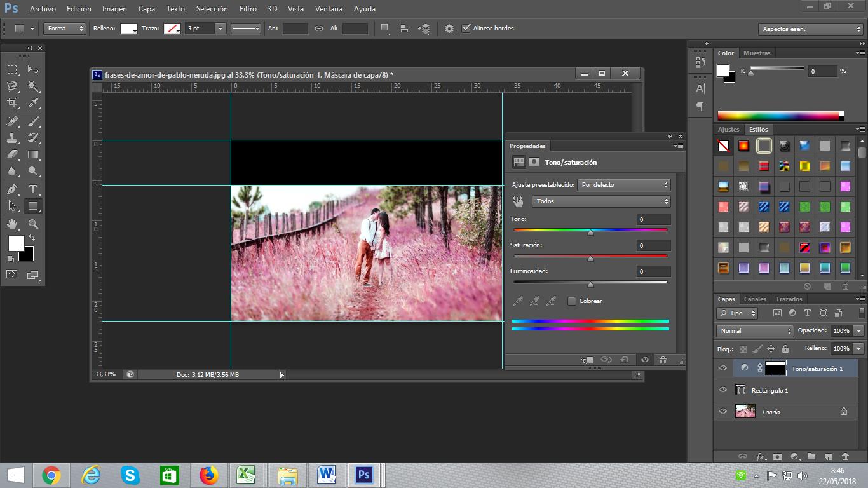This screenshot has height=488, width=868.
Task: Select the Lasso tool
Action: 12,86
